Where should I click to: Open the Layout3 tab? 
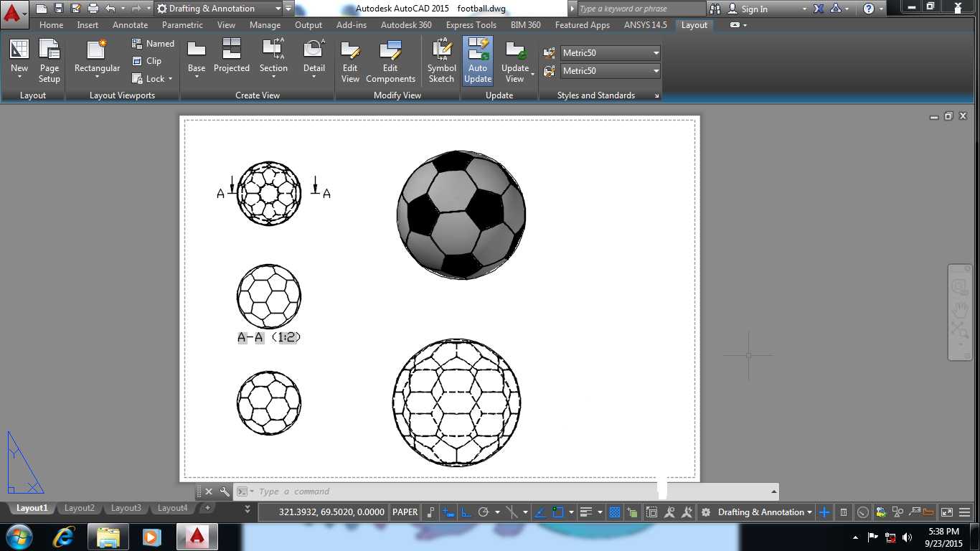click(x=126, y=508)
